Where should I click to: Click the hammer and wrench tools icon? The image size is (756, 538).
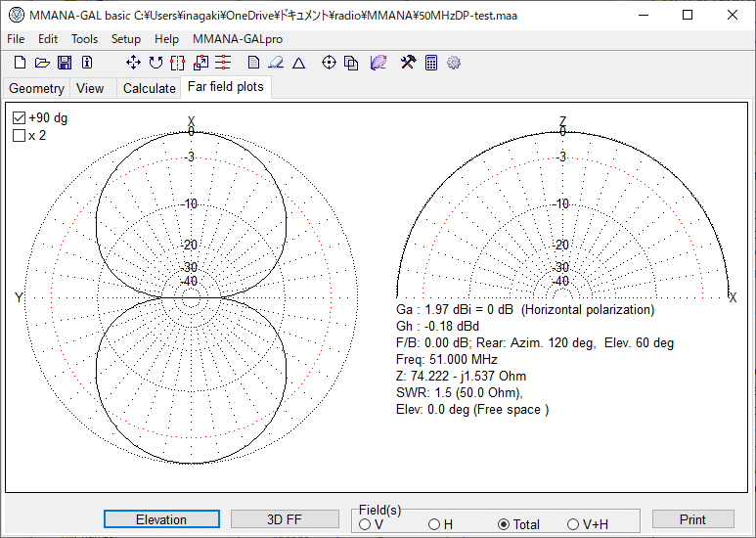408,63
